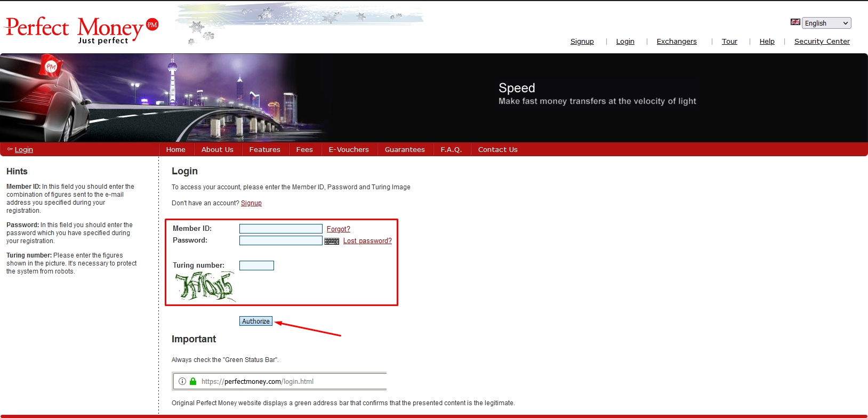The height and width of the screenshot is (418, 868).
Task: Click the Authorize button
Action: click(256, 321)
